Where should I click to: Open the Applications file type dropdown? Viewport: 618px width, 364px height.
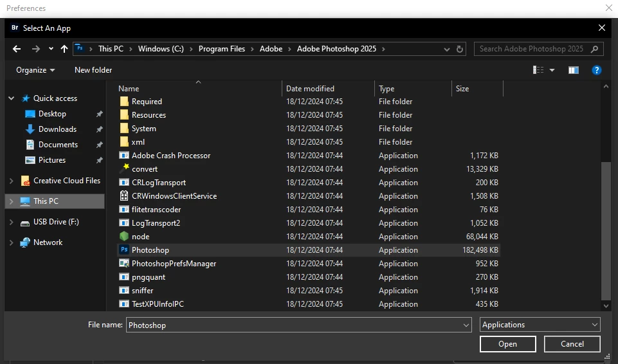point(540,325)
